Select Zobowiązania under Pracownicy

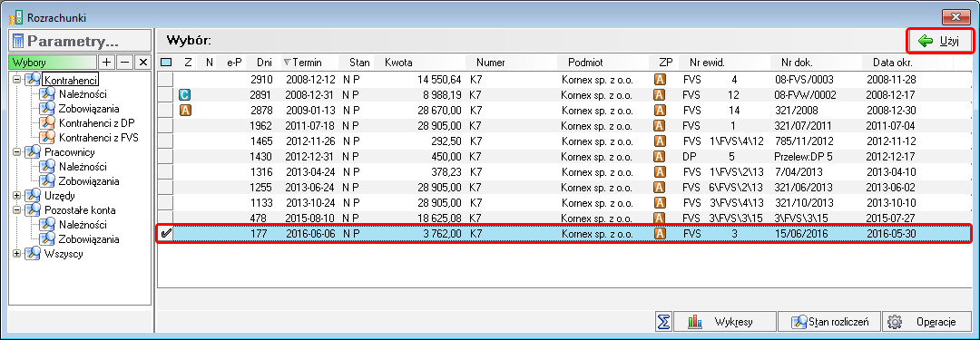(89, 180)
